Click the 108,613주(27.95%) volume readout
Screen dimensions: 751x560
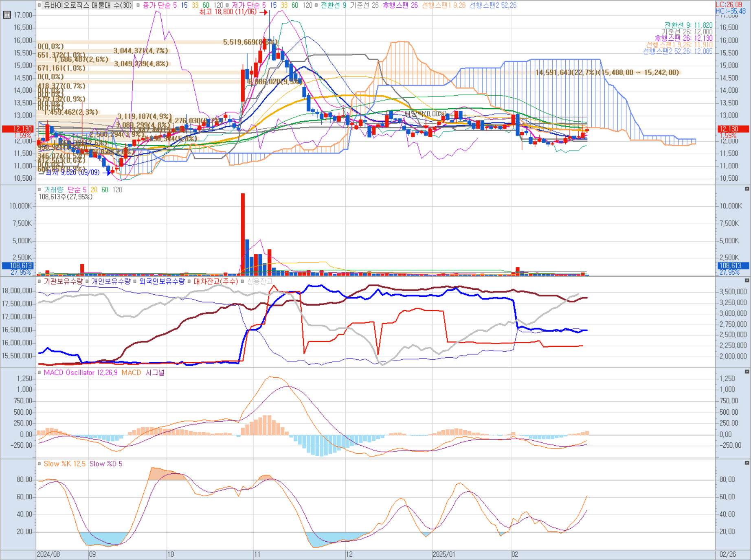click(x=66, y=197)
